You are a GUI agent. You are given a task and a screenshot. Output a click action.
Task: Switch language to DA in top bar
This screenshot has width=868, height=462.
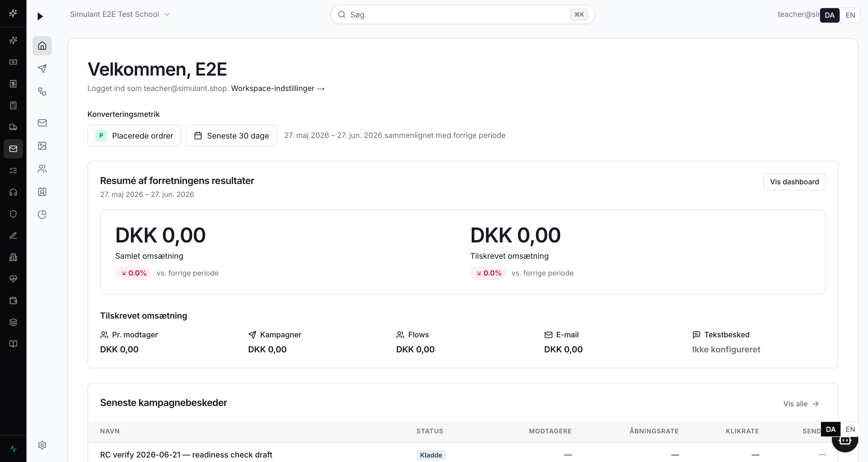coord(829,15)
